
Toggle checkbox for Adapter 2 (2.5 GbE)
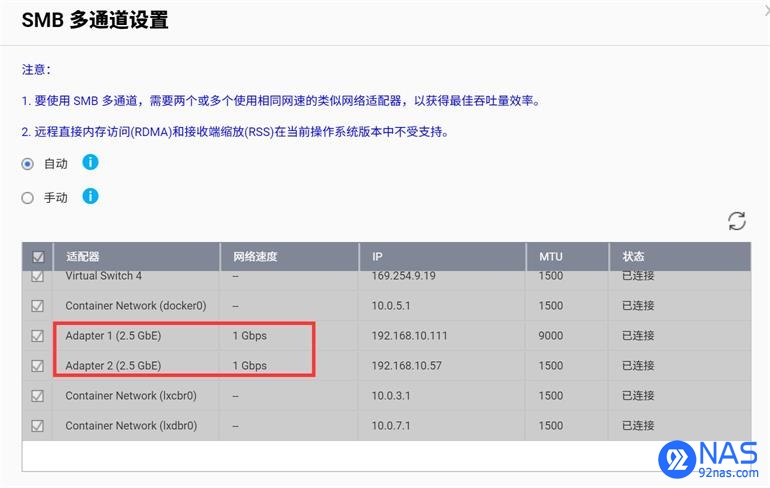37,366
